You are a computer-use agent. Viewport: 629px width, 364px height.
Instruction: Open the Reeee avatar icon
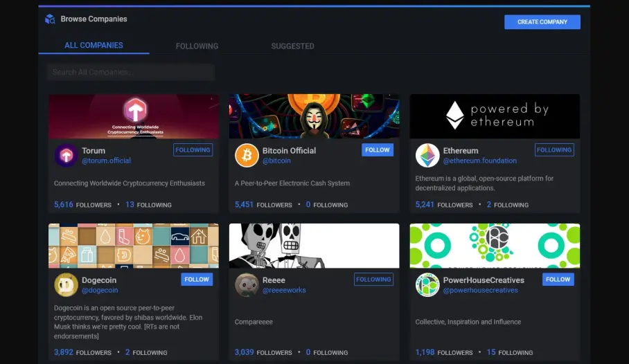(247, 284)
